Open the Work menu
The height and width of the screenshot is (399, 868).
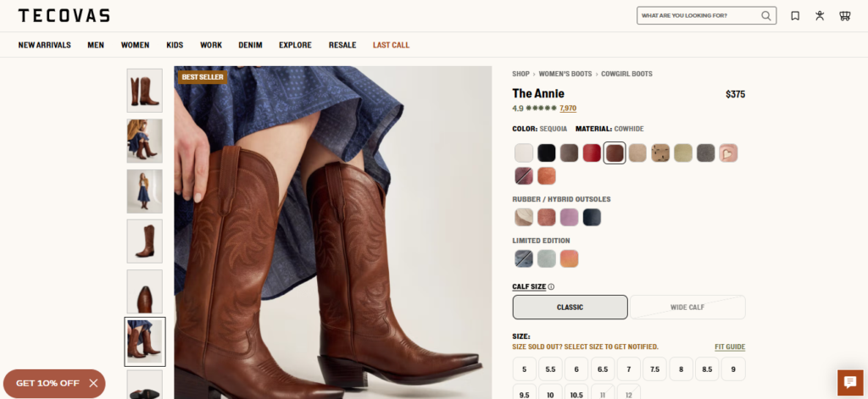click(x=211, y=45)
